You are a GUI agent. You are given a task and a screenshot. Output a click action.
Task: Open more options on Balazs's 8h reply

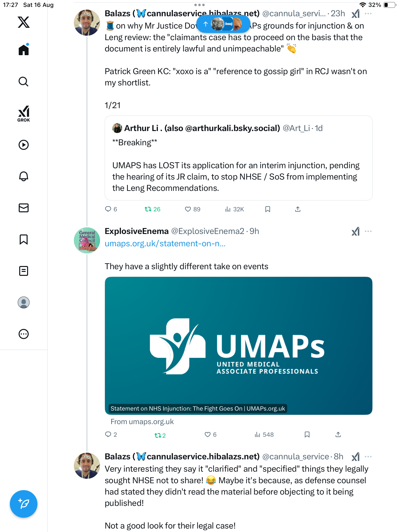368,457
